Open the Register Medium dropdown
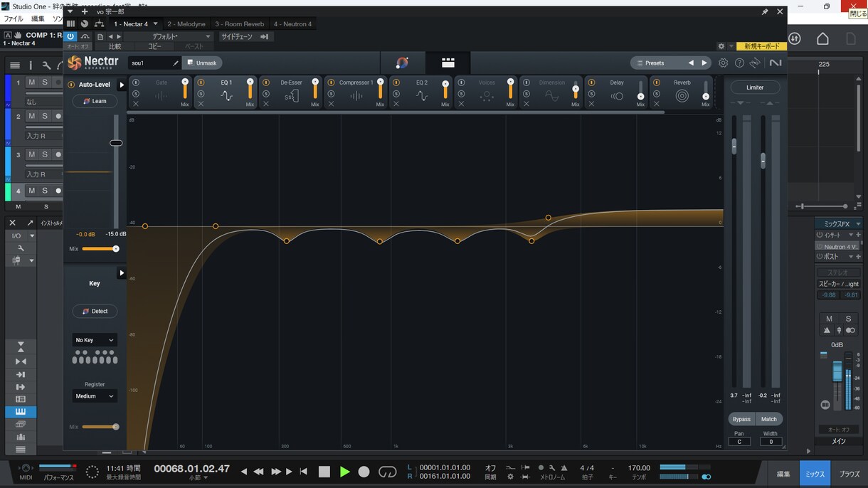This screenshot has height=488, width=868. [95, 396]
